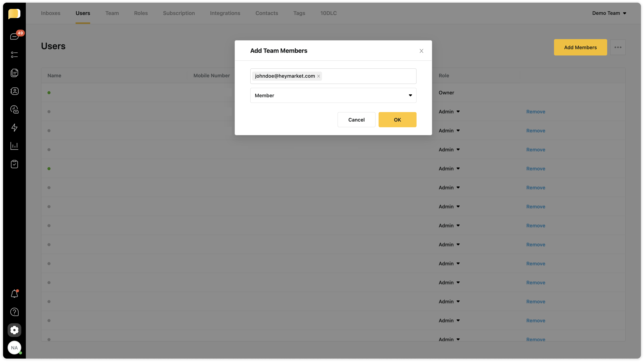Screen dimensions: 644x362
Task: Expand the Admin role dropdown in seventh Admin row
Action: pyautogui.click(x=449, y=226)
